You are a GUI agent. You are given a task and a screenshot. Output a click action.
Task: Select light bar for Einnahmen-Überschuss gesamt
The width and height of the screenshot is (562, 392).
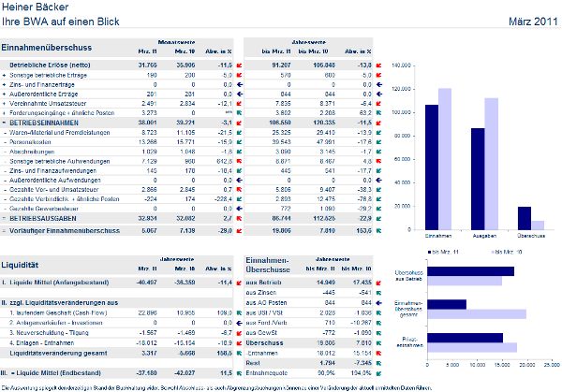477,314
